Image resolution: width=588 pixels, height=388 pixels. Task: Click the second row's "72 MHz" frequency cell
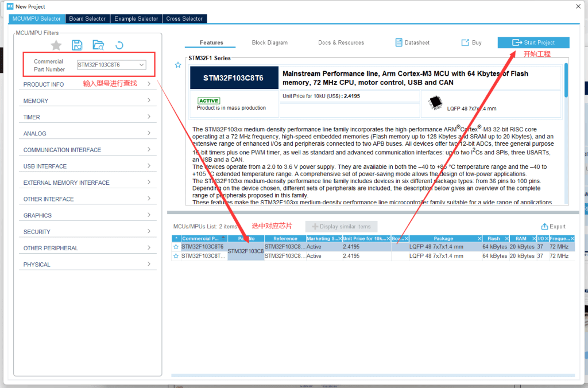coord(562,256)
